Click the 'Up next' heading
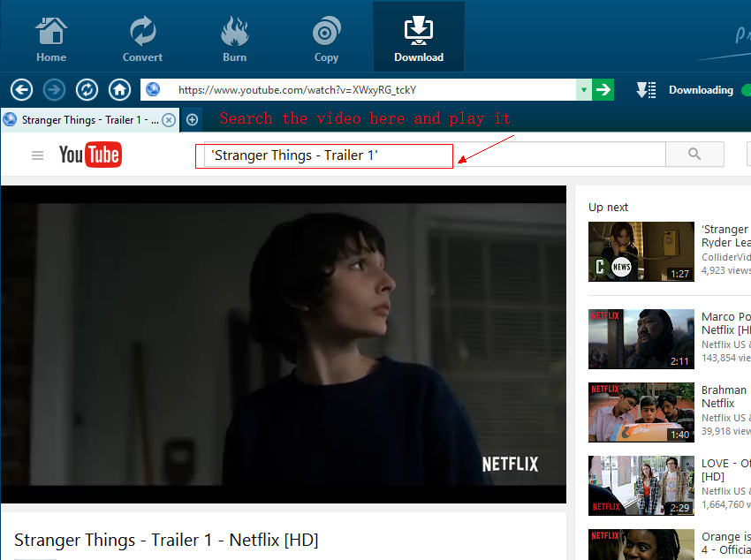Image resolution: width=751 pixels, height=560 pixels. point(608,208)
